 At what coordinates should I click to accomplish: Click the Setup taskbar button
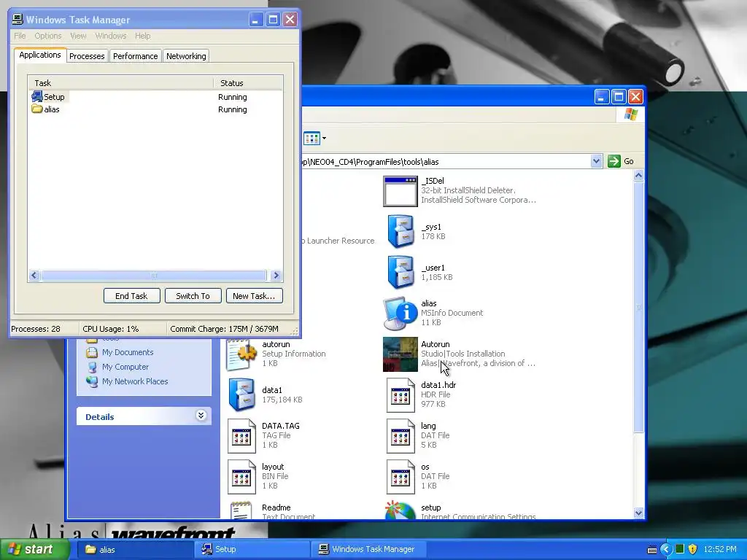253,550
